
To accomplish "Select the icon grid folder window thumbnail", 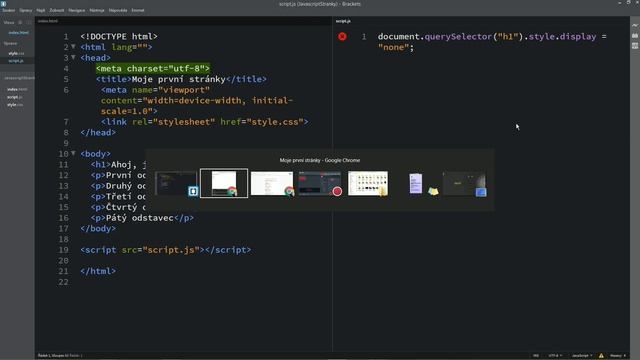I will (x=368, y=183).
